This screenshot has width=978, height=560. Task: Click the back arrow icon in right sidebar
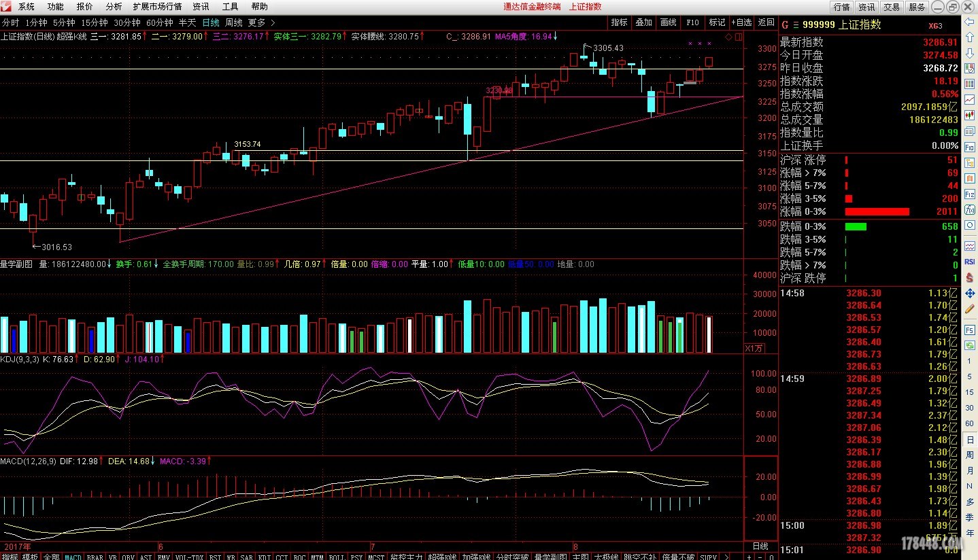(970, 22)
